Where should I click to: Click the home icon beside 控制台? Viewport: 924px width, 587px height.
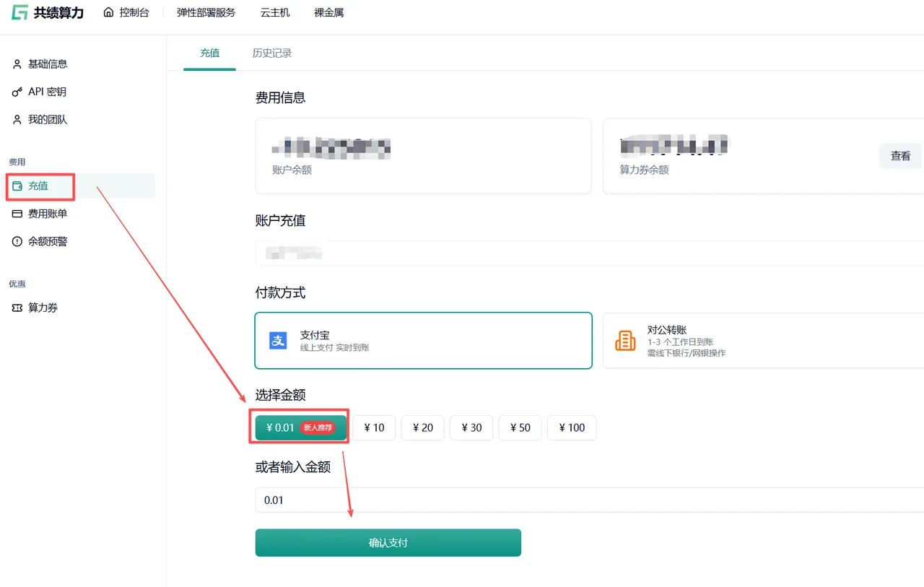point(109,12)
